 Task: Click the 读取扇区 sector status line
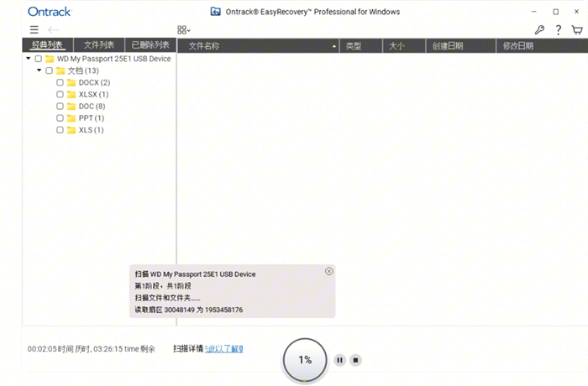tap(189, 310)
